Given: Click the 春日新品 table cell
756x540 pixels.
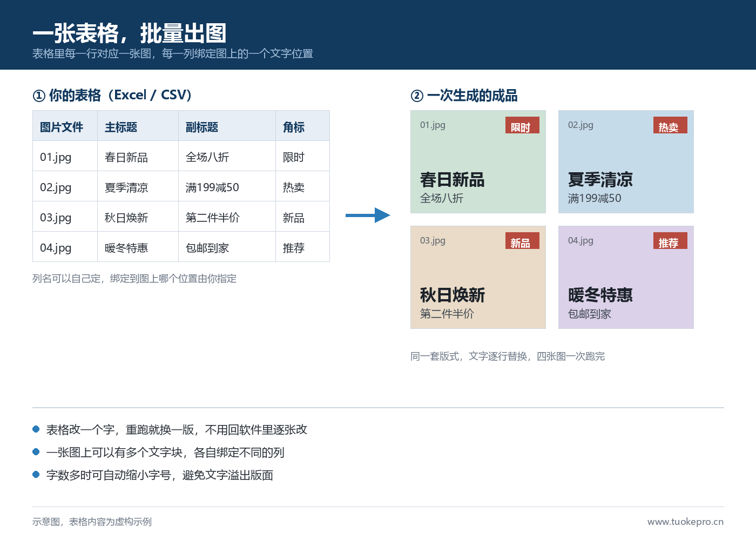Looking at the screenshot, I should pos(138,156).
